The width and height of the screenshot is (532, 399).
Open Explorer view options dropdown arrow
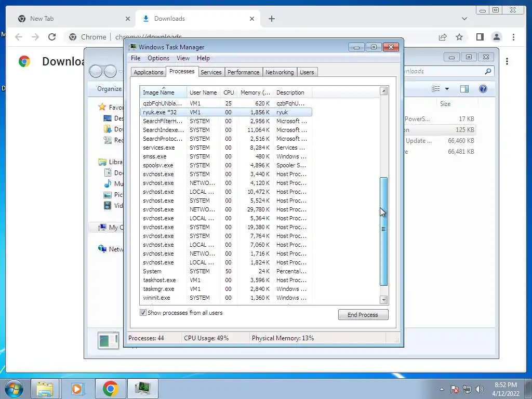447,89
